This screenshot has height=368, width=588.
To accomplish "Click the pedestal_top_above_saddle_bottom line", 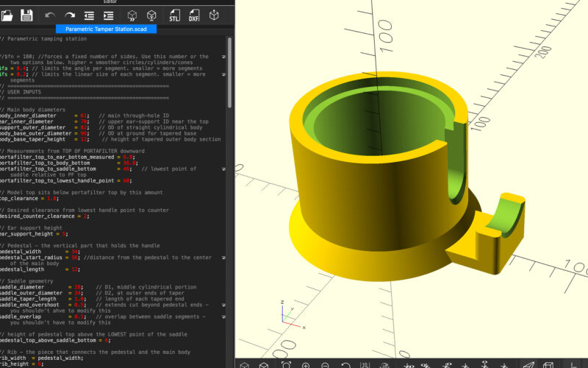I will point(56,340).
